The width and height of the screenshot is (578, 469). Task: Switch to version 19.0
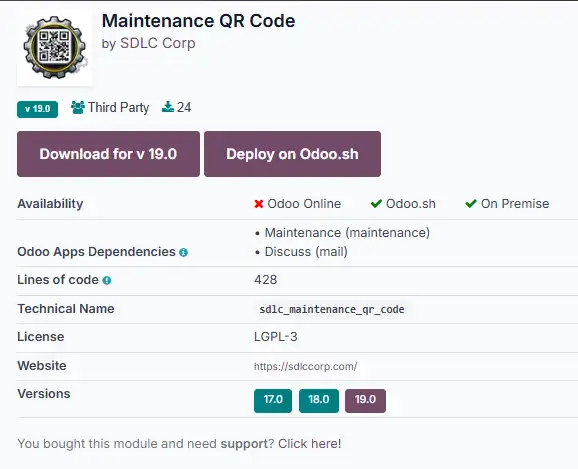pos(365,400)
